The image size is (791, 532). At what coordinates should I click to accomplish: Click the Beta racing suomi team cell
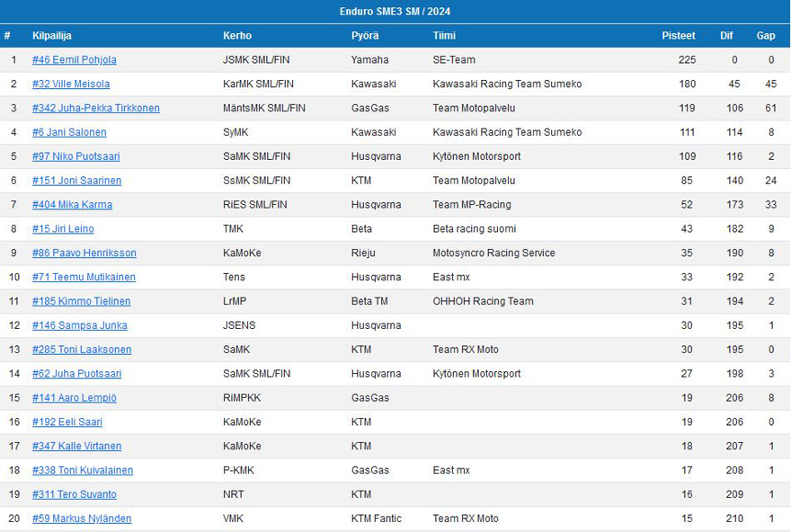click(x=475, y=229)
